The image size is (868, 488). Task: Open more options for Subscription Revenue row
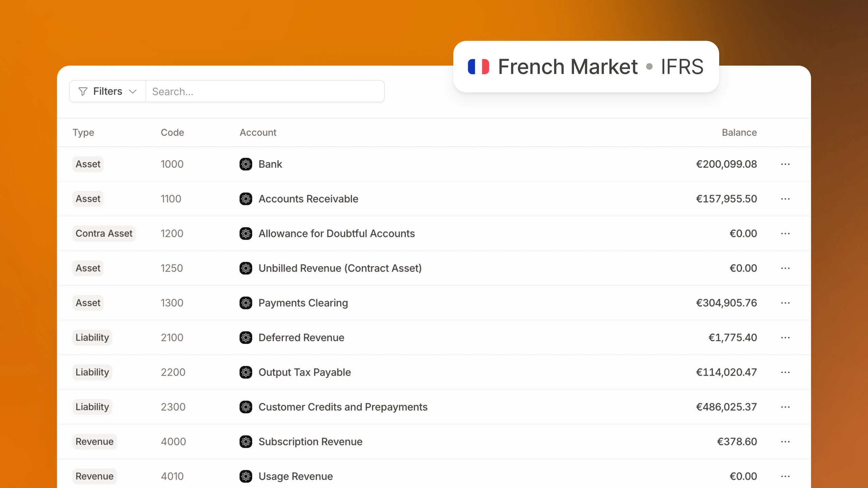(785, 442)
